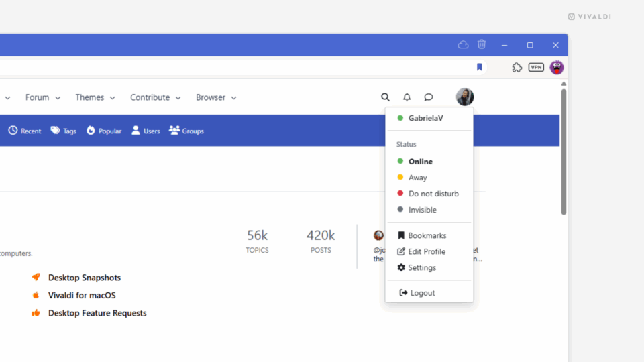
Task: Open the Vivaldi for macOS link
Action: click(x=82, y=295)
